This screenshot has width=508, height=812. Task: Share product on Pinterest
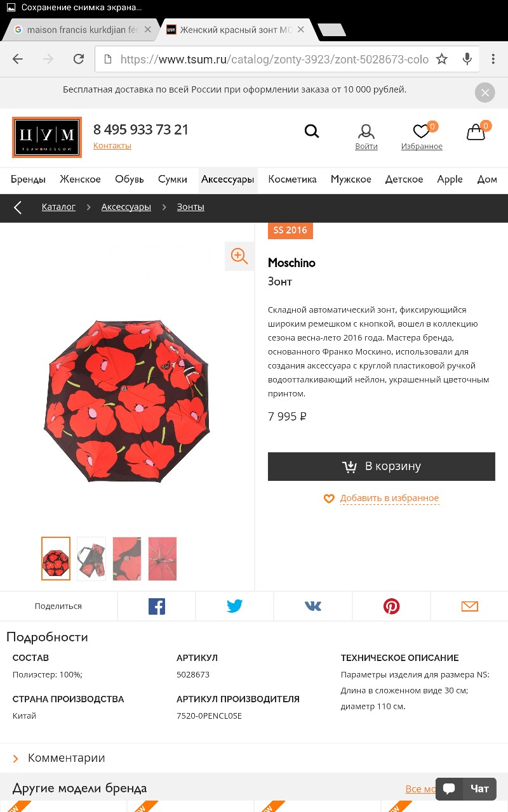[x=392, y=606]
